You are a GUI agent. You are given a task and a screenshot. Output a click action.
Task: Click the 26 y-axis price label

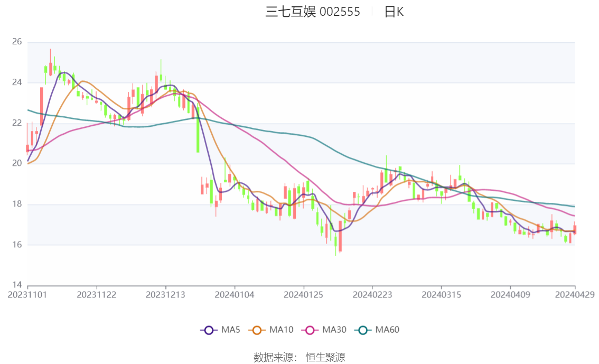pos(17,42)
